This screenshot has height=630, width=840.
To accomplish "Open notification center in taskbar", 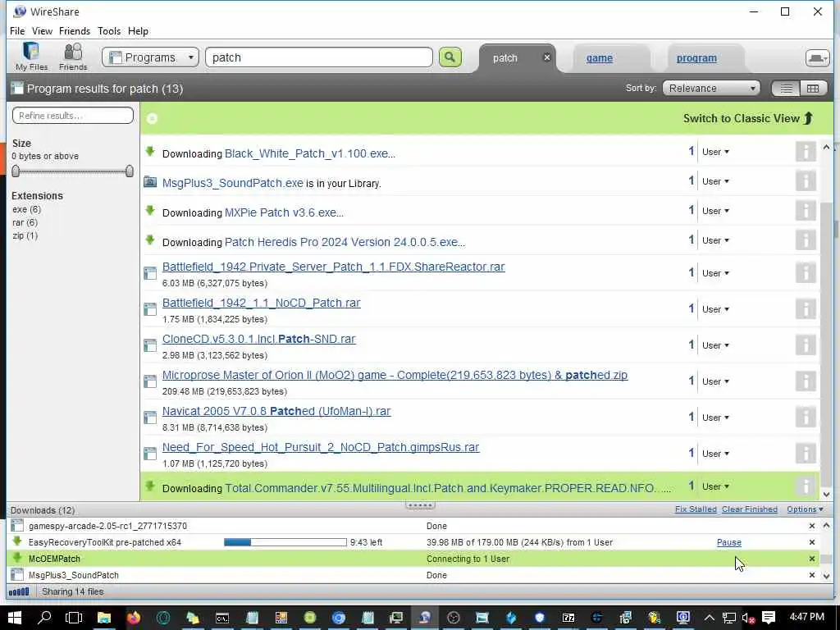I will click(x=768, y=618).
